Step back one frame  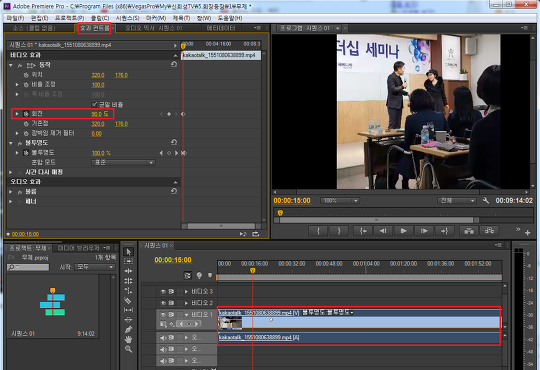(x=383, y=231)
